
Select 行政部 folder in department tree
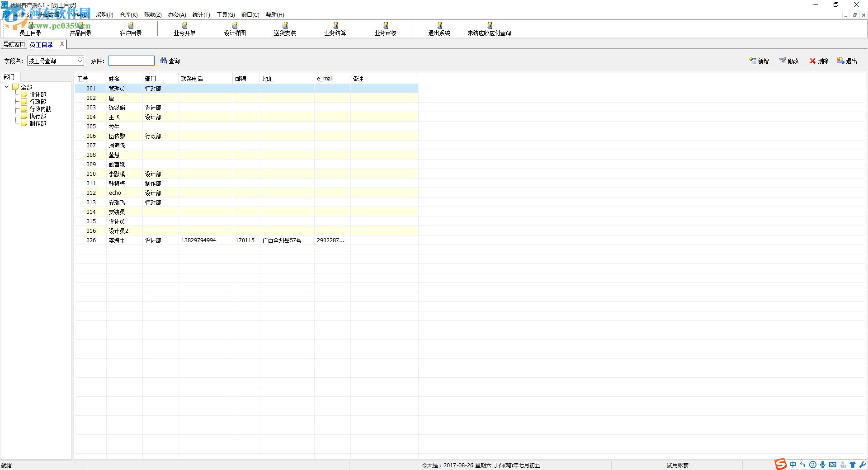38,102
